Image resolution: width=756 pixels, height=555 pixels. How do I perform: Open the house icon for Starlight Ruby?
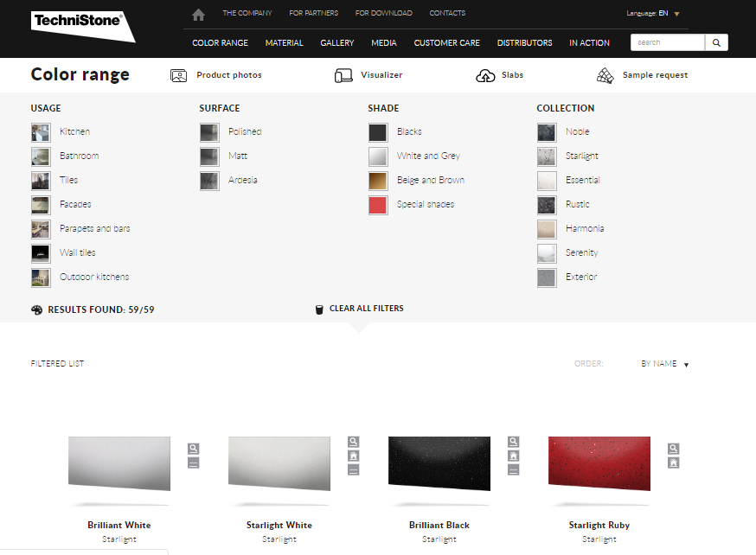(674, 463)
